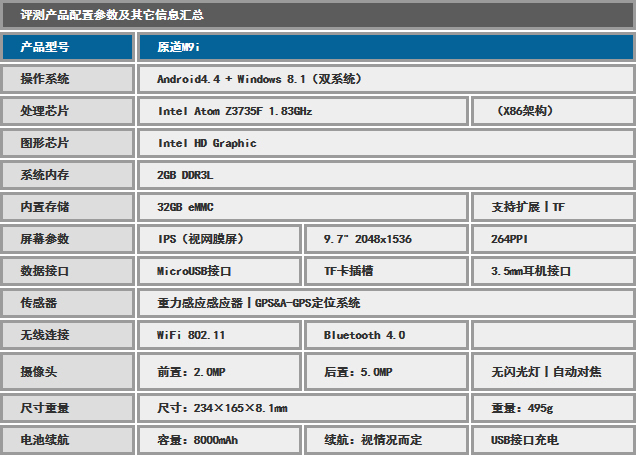
Task: Select the 操作系统 row label
Action: (x=68, y=79)
